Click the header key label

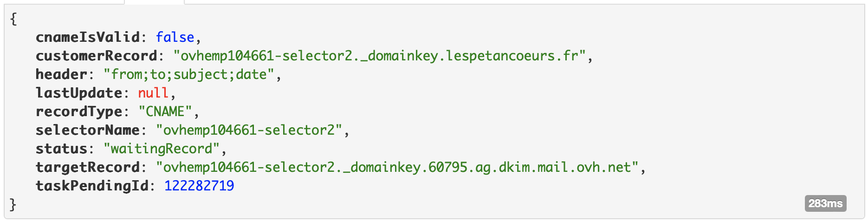point(62,74)
